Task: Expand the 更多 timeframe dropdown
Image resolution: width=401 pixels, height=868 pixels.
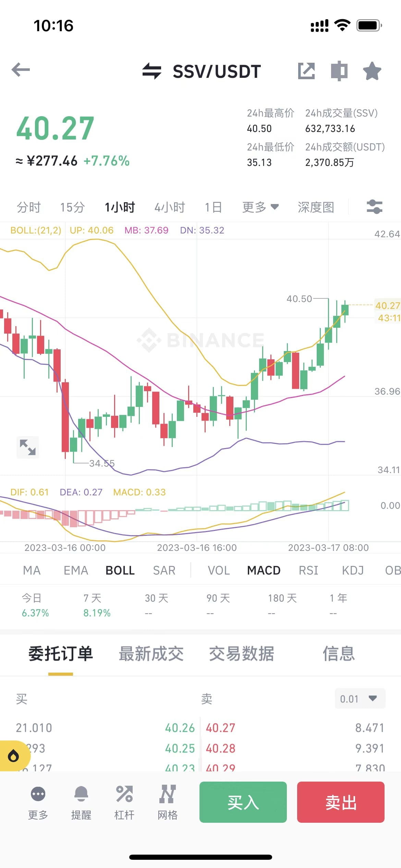Action: click(260, 207)
